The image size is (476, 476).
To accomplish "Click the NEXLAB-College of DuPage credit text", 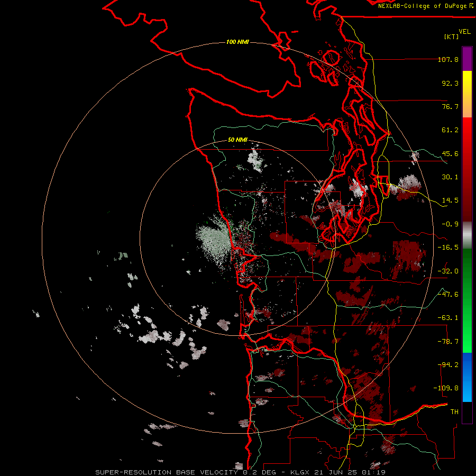I will [425, 6].
